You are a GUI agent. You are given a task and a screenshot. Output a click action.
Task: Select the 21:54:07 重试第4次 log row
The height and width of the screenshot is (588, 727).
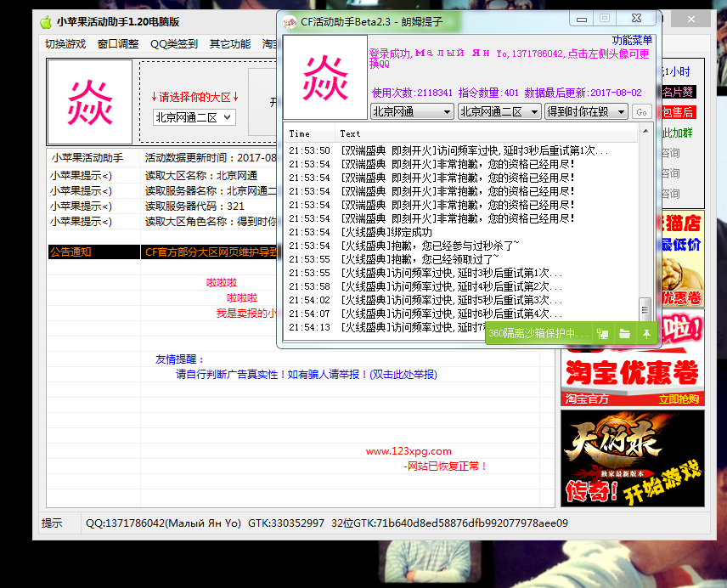(x=461, y=314)
